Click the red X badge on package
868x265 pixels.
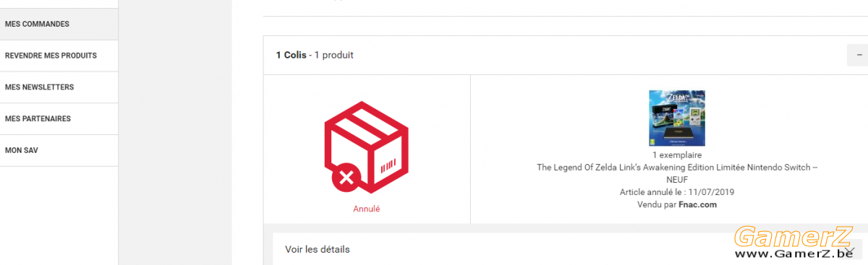pyautogui.click(x=346, y=177)
